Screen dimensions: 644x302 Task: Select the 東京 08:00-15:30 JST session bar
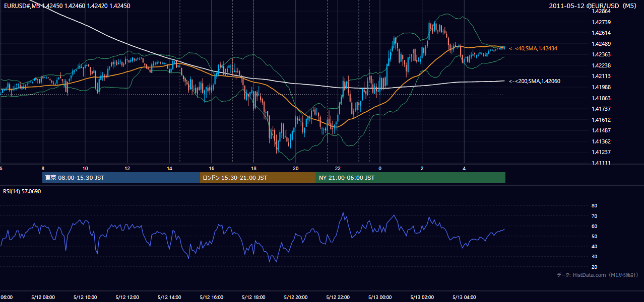point(121,178)
